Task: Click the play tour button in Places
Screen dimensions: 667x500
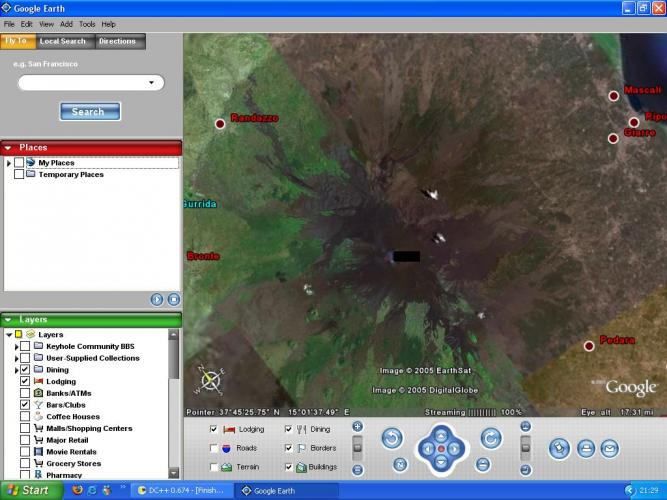Action: [157, 299]
